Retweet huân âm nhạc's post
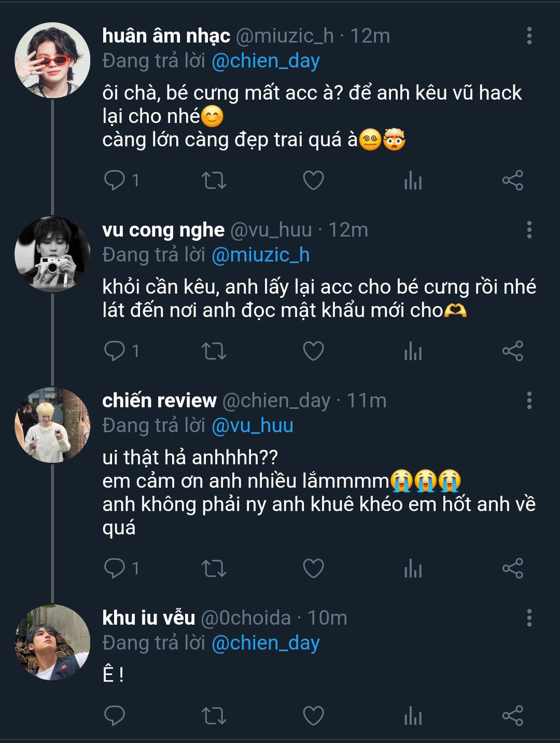This screenshot has height=743, width=560. (214, 180)
